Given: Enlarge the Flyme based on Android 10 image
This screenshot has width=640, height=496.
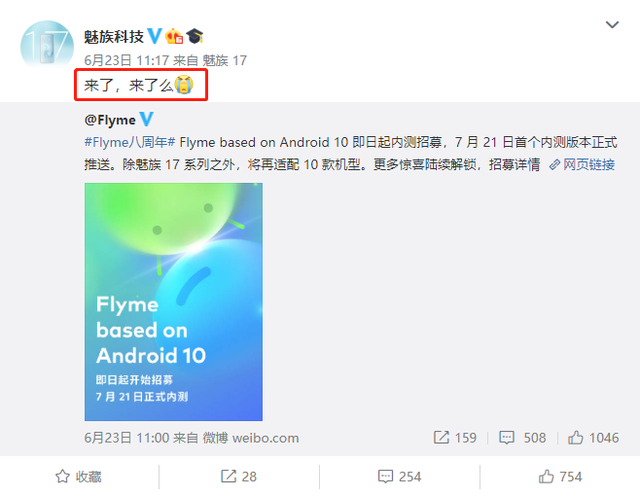Looking at the screenshot, I should [173, 302].
